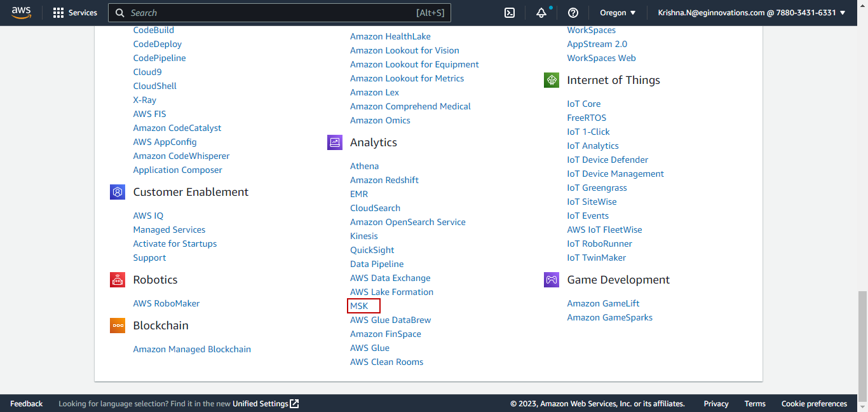868x412 pixels.
Task: Launch the CloudShell terminal icon in header
Action: [510, 13]
